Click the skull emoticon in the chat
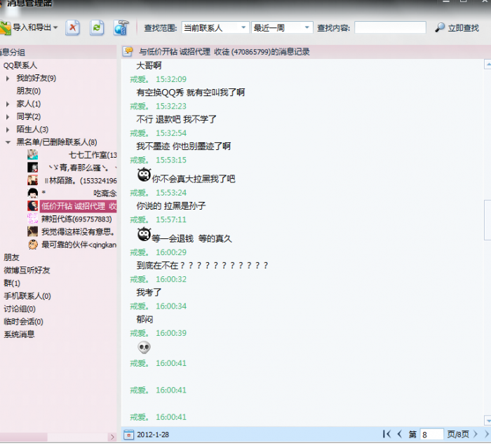Image resolution: width=491 pixels, height=448 pixels. tap(144, 347)
